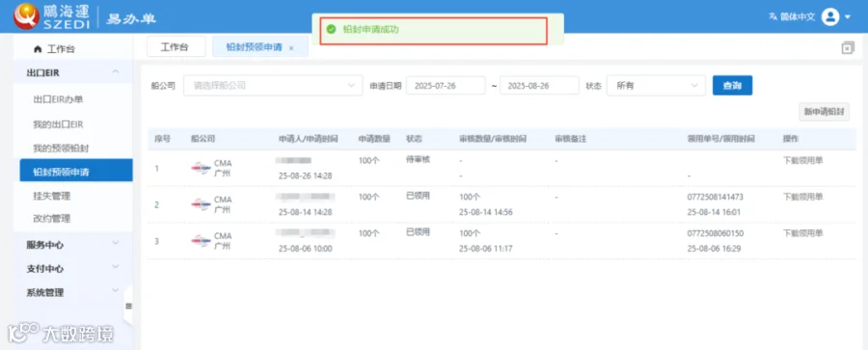Download 领用单 for 25-08-14 row
The height and width of the screenshot is (350, 868).
click(x=802, y=197)
